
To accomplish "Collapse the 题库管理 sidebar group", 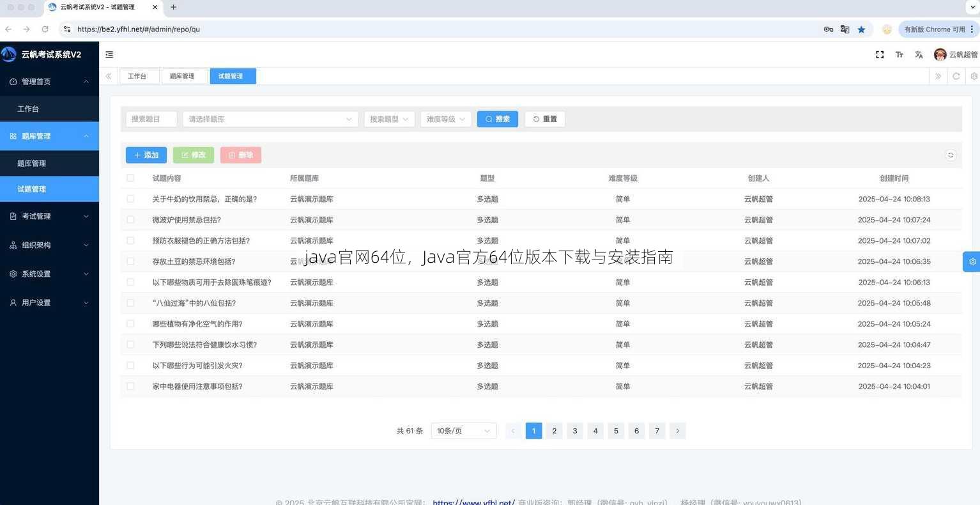I will pos(49,136).
